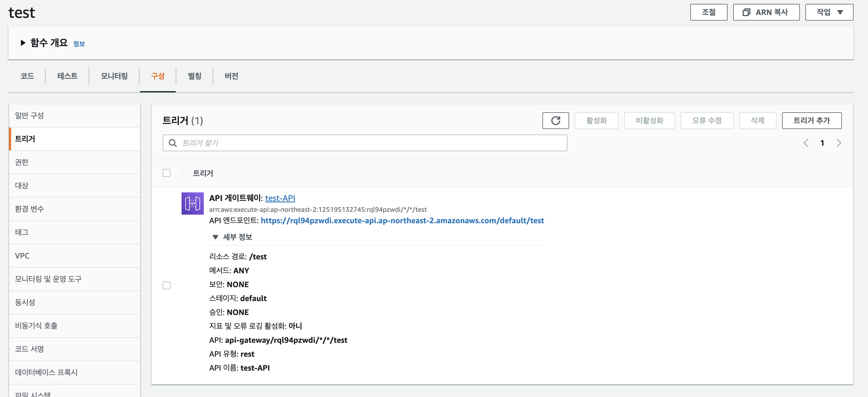868x397 pixels.
Task: Expand the 함수 개요 section
Action: click(x=23, y=43)
